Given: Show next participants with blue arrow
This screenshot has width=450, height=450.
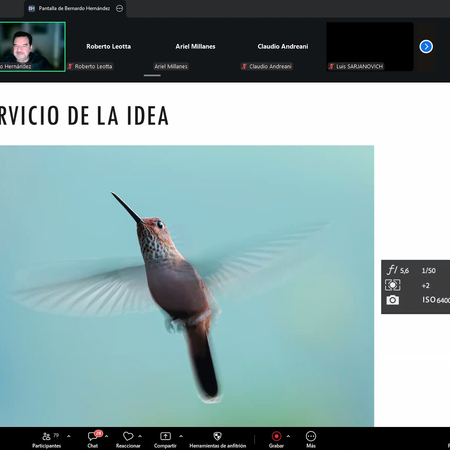Looking at the screenshot, I should tap(426, 46).
